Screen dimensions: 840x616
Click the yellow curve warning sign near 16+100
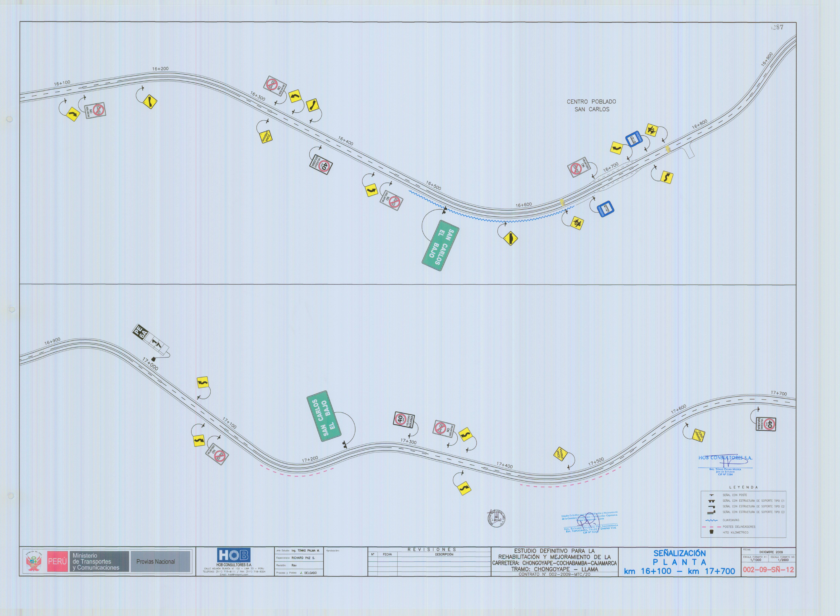point(73,114)
